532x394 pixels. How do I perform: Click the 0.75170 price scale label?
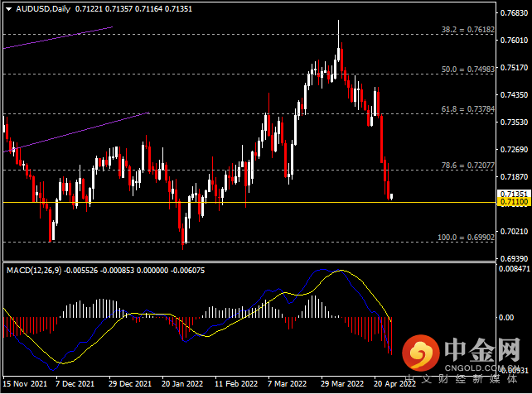pyautogui.click(x=515, y=67)
